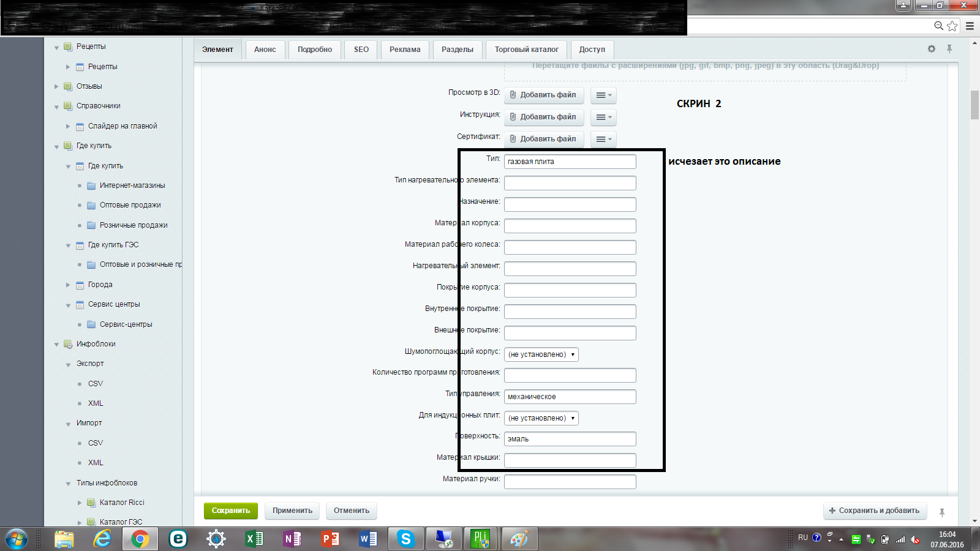This screenshot has height=551, width=980.
Task: Open the ESET icon in the taskbar
Action: click(178, 539)
